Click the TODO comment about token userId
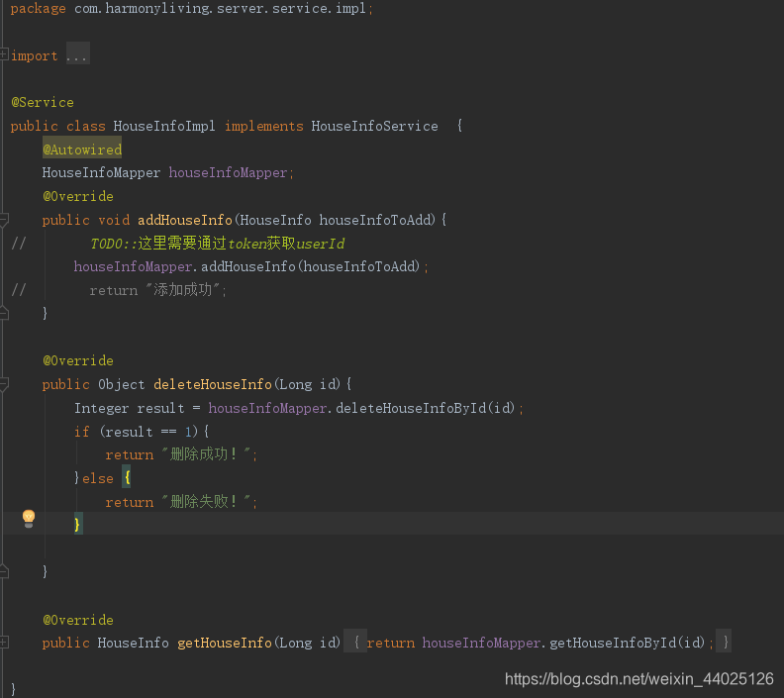 coord(218,244)
